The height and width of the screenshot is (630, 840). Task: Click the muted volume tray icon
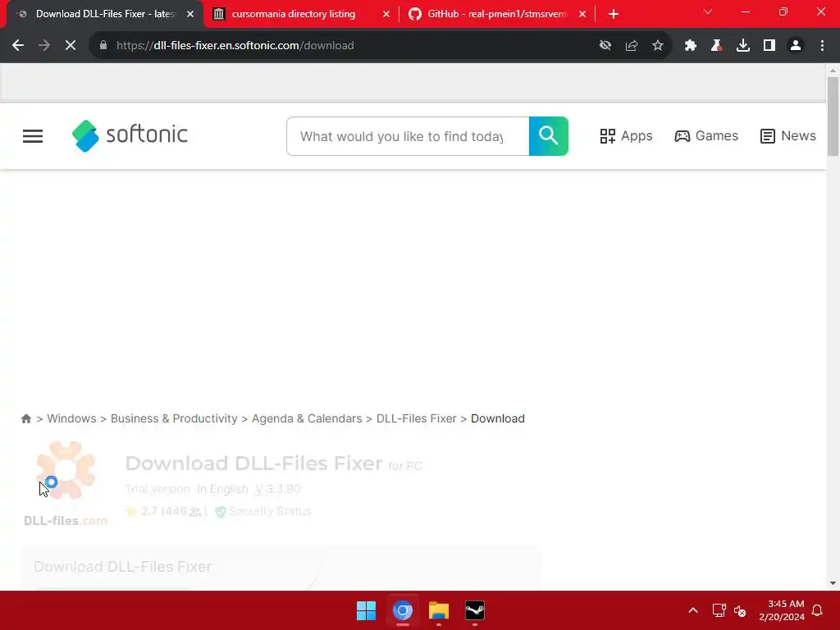(x=741, y=610)
